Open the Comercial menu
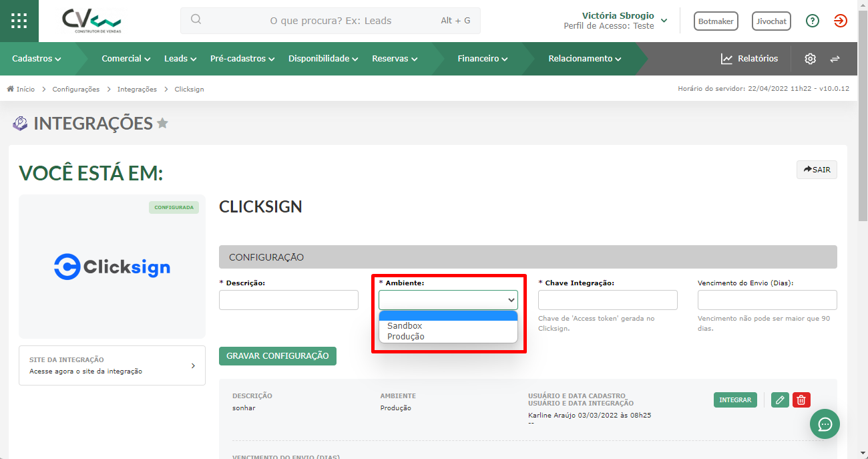 click(126, 59)
